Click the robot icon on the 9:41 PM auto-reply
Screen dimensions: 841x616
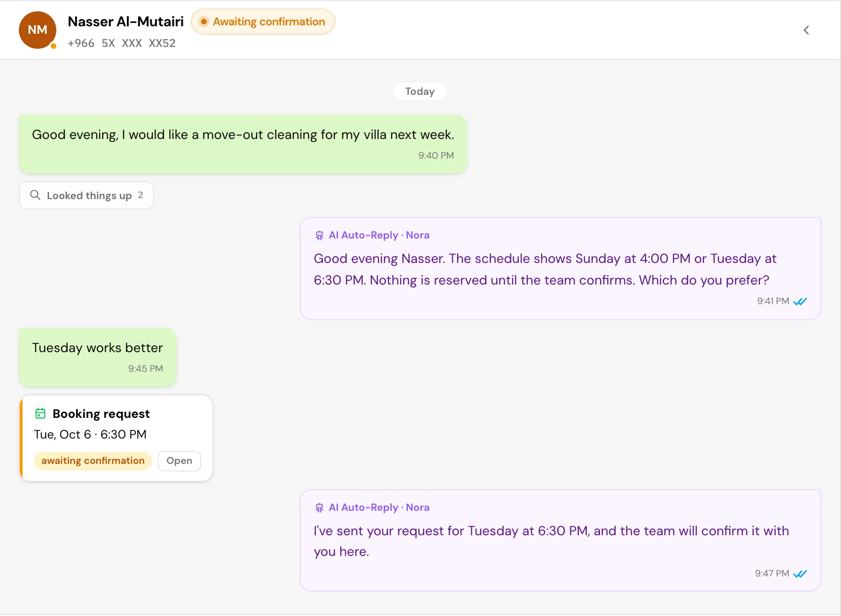319,235
